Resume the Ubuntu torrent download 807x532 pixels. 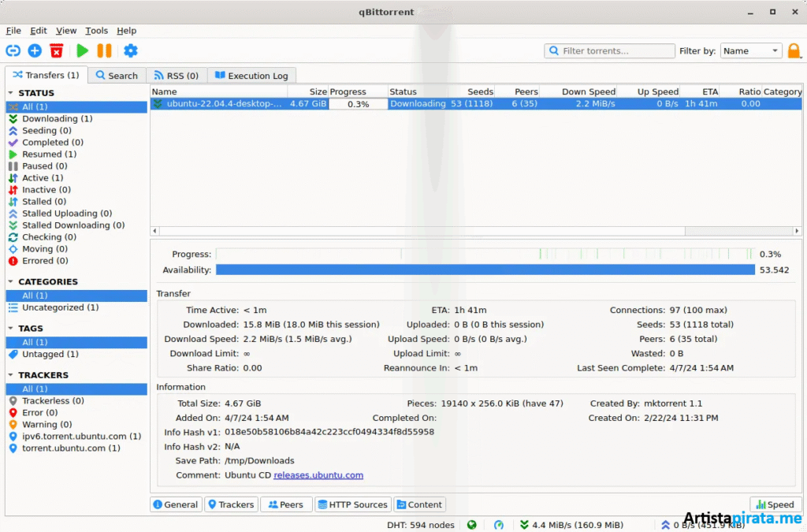coord(82,50)
